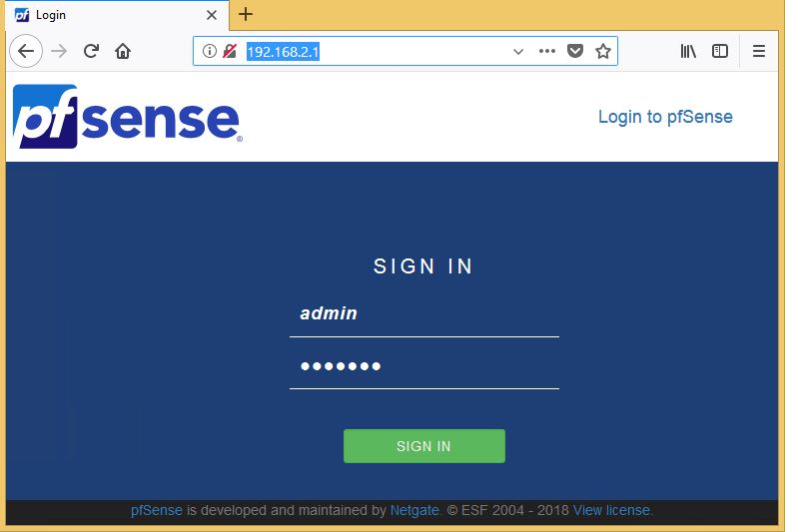This screenshot has width=785, height=532.
Task: Open the browser home page
Action: pyautogui.click(x=123, y=51)
